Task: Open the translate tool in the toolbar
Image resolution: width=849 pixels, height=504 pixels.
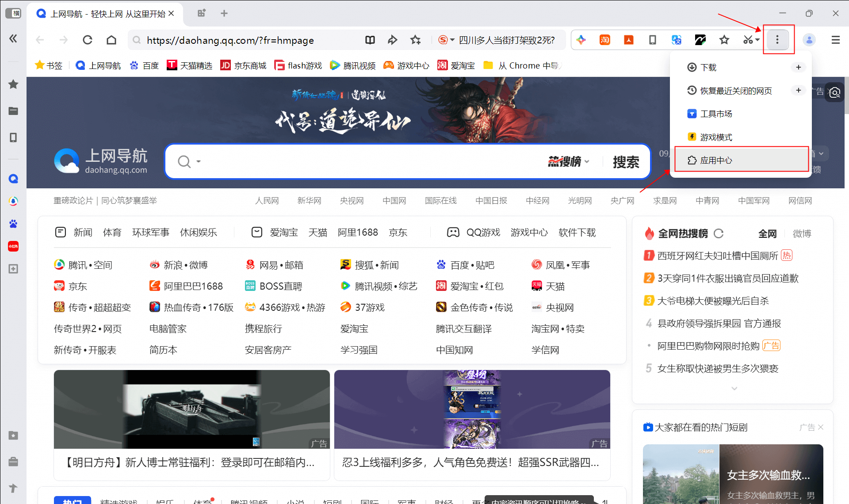Action: point(676,40)
